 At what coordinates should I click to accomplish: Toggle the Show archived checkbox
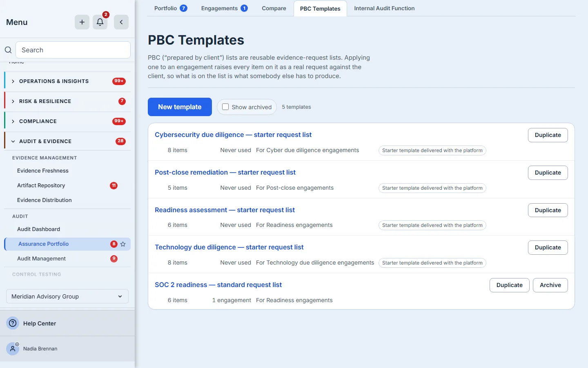click(225, 107)
